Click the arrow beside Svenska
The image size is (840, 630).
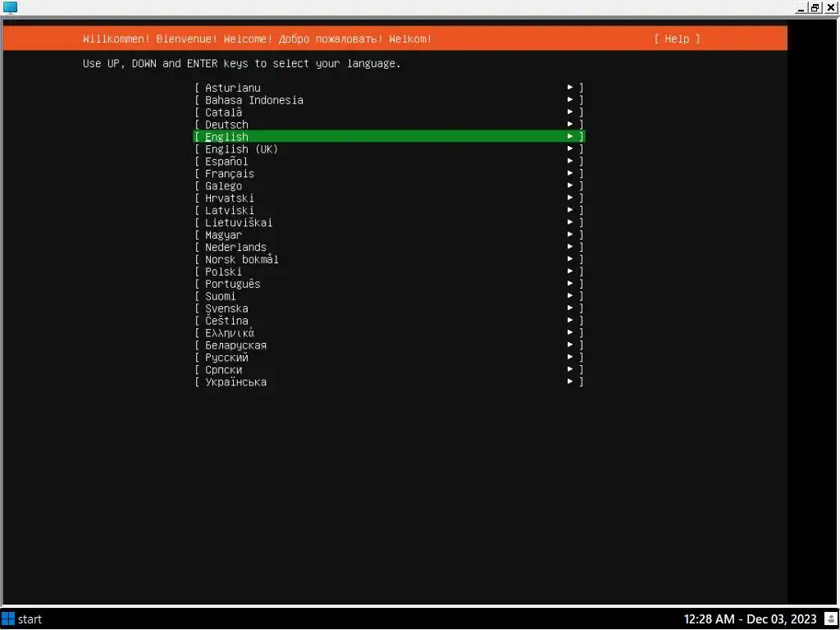(x=570, y=308)
